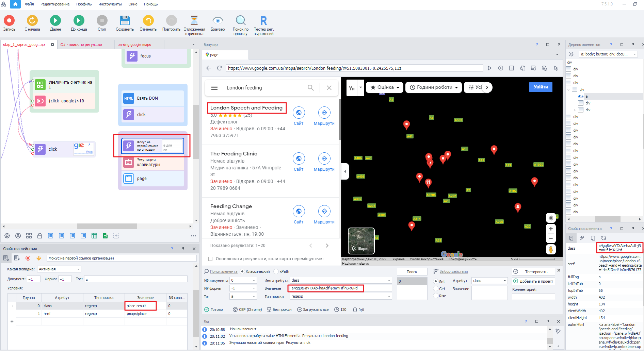Reload the embedded browser page
This screenshot has height=351, width=644.
(219, 68)
